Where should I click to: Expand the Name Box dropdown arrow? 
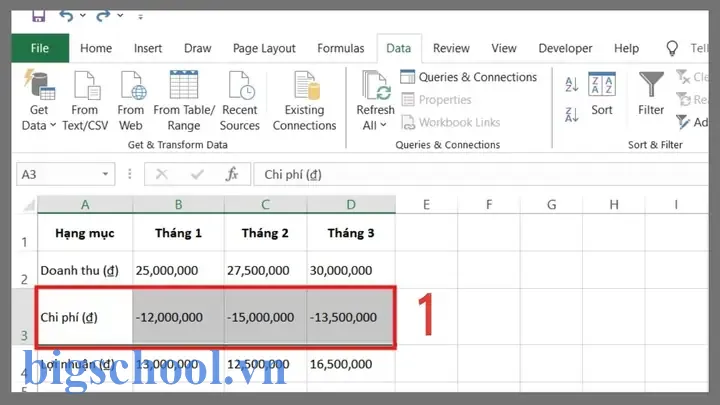click(x=105, y=174)
